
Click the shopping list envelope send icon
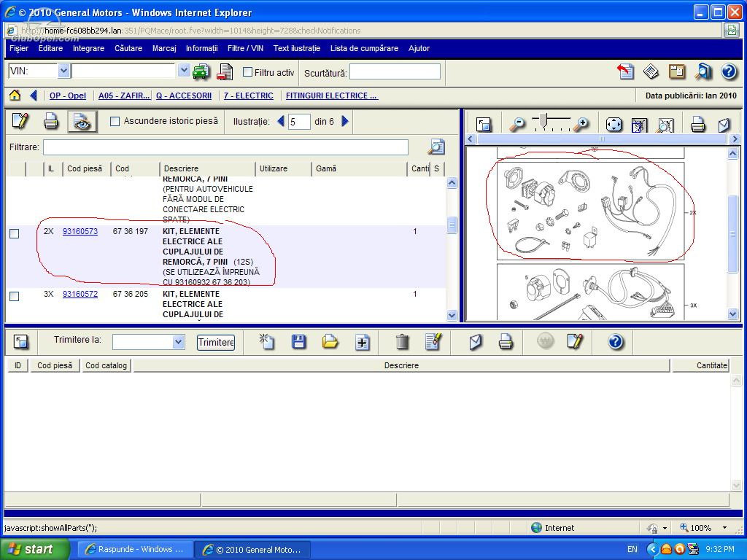475,341
